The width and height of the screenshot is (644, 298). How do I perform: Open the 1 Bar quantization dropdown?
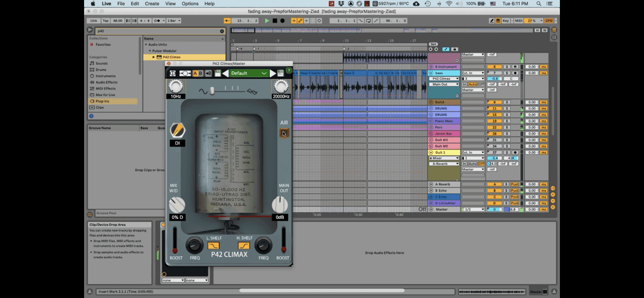(x=174, y=21)
